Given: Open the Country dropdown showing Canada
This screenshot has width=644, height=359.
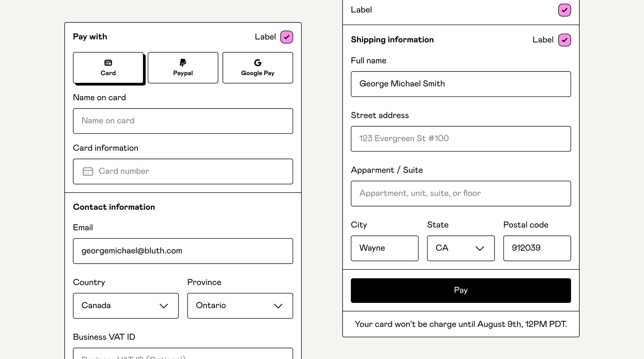Looking at the screenshot, I should (126, 306).
